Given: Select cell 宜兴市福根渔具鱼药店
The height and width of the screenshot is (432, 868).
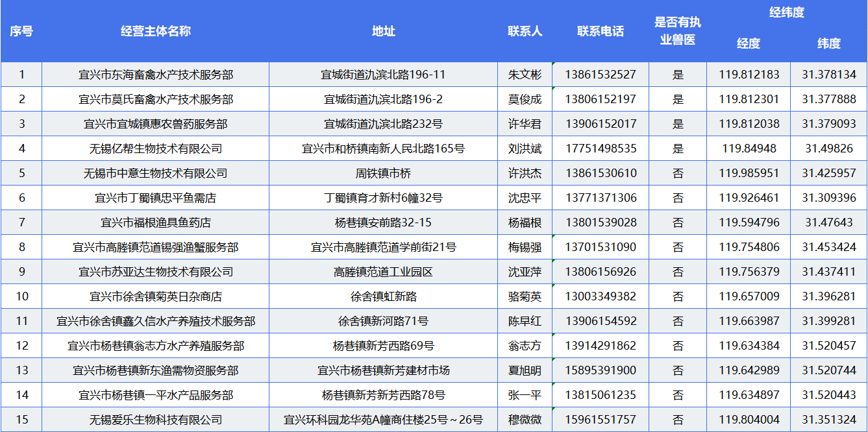Looking at the screenshot, I should point(156,222).
